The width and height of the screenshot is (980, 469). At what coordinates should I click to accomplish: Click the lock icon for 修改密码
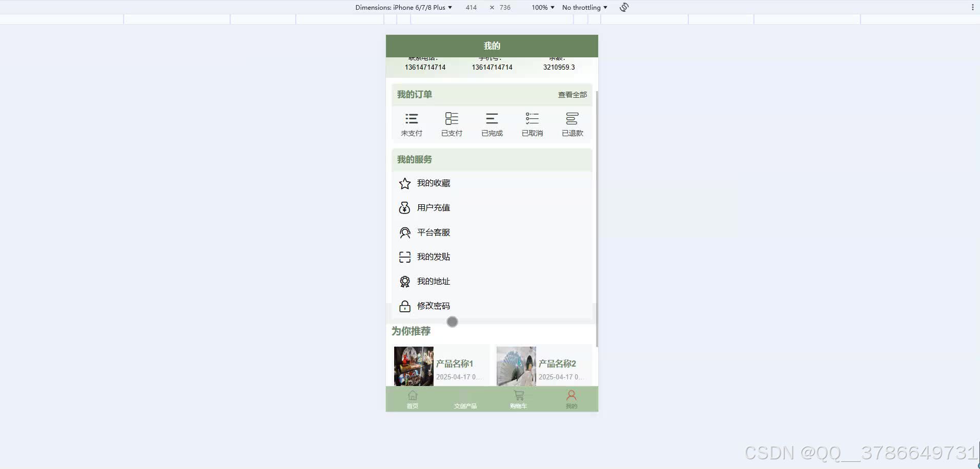(x=405, y=306)
